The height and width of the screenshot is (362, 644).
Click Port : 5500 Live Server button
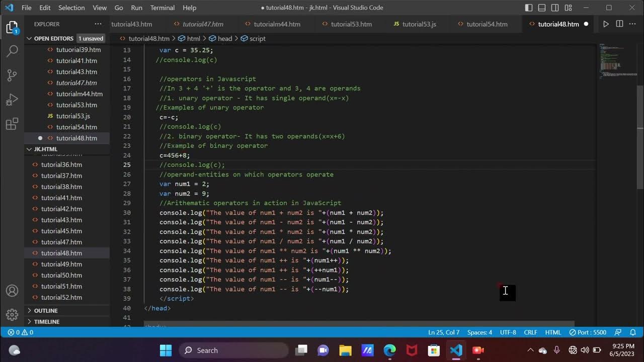(x=588, y=332)
